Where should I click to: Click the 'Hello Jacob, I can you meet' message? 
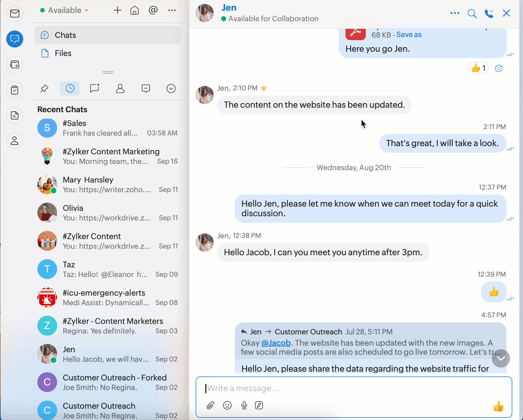click(323, 252)
